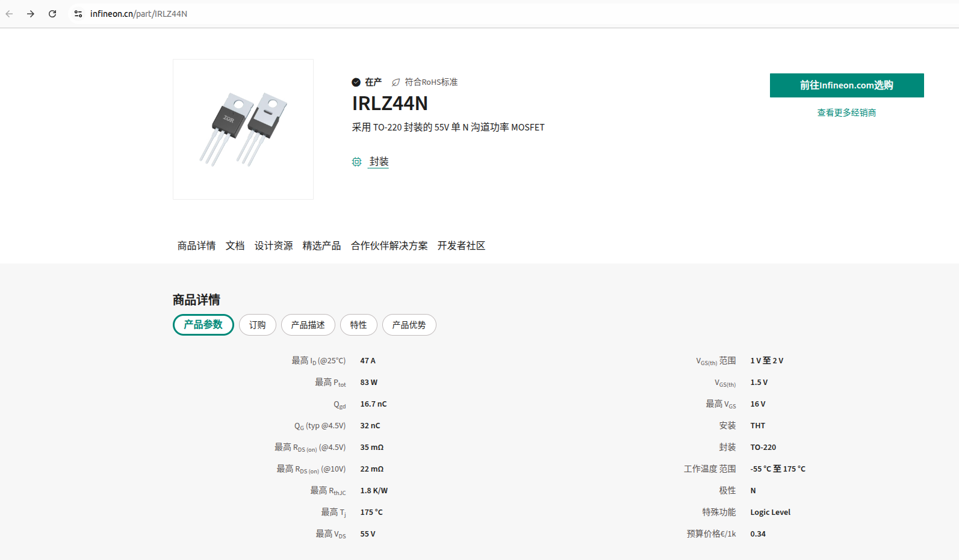Click the 175 °C junction temperature value
The width and height of the screenshot is (959, 560).
coord(371,512)
